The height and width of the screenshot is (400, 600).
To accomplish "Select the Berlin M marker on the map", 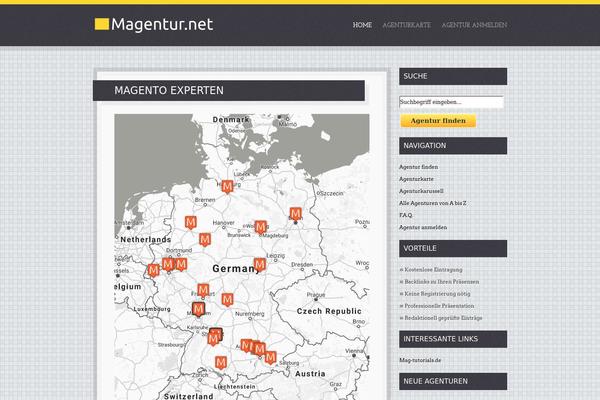I will coord(295,214).
